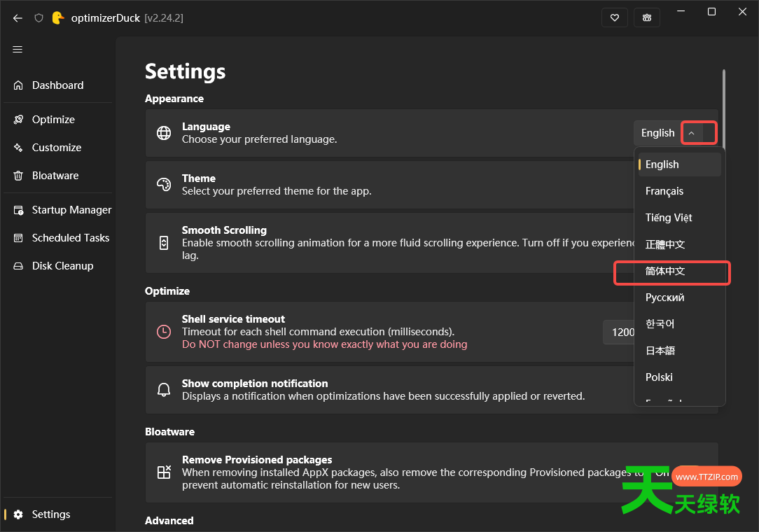Select Français language option
The height and width of the screenshot is (532, 759).
click(680, 191)
